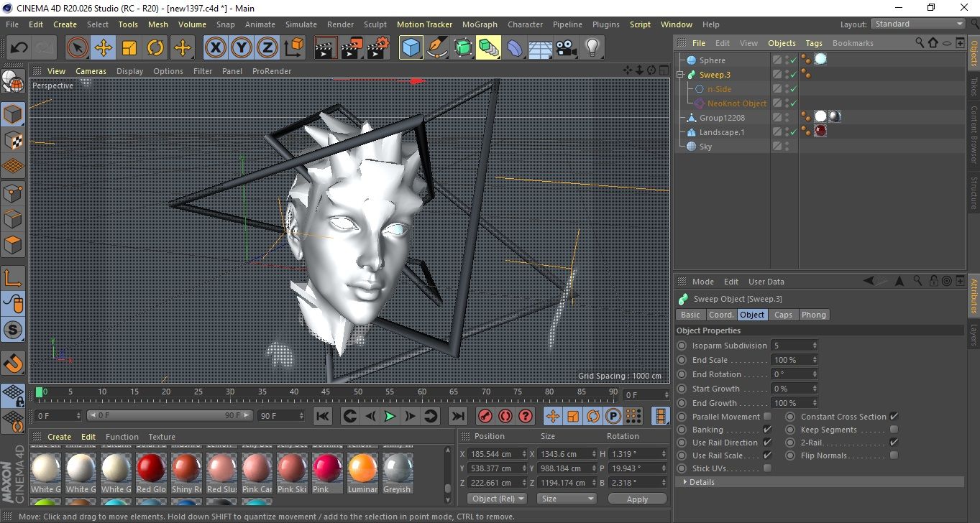Toggle the 2-Rail checkbox
Viewport: 980px width, 523px height.
[x=894, y=443]
